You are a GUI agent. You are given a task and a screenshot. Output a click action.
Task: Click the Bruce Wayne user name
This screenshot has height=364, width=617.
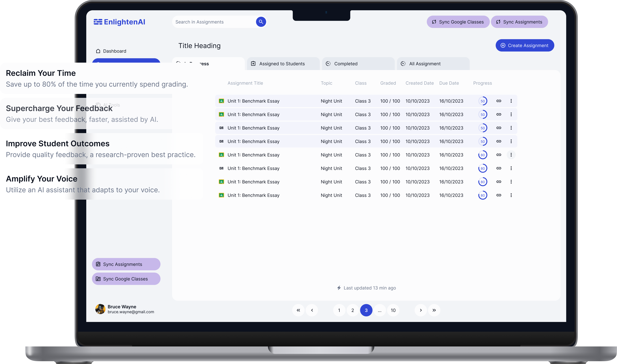tap(122, 307)
